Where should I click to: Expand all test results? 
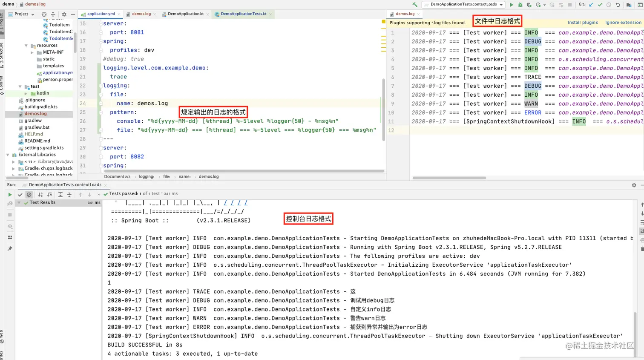coord(60,195)
